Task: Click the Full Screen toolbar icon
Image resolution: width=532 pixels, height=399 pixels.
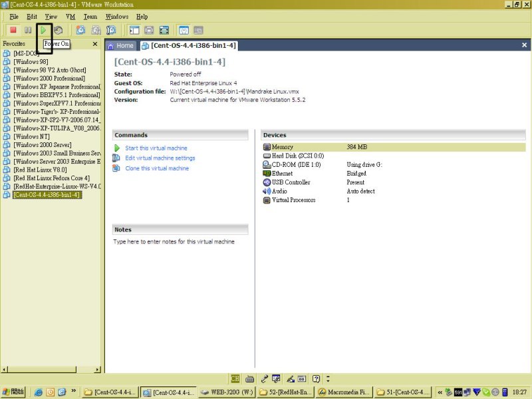Action: [164, 30]
